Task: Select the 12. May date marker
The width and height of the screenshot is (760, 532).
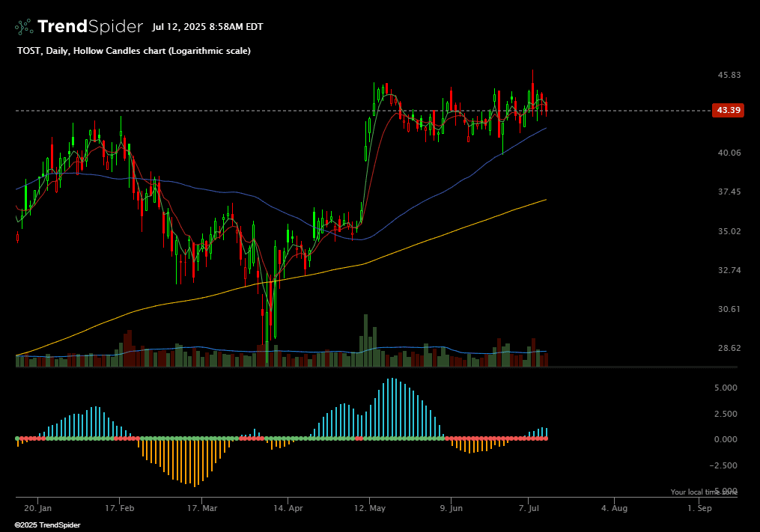Action: (371, 508)
